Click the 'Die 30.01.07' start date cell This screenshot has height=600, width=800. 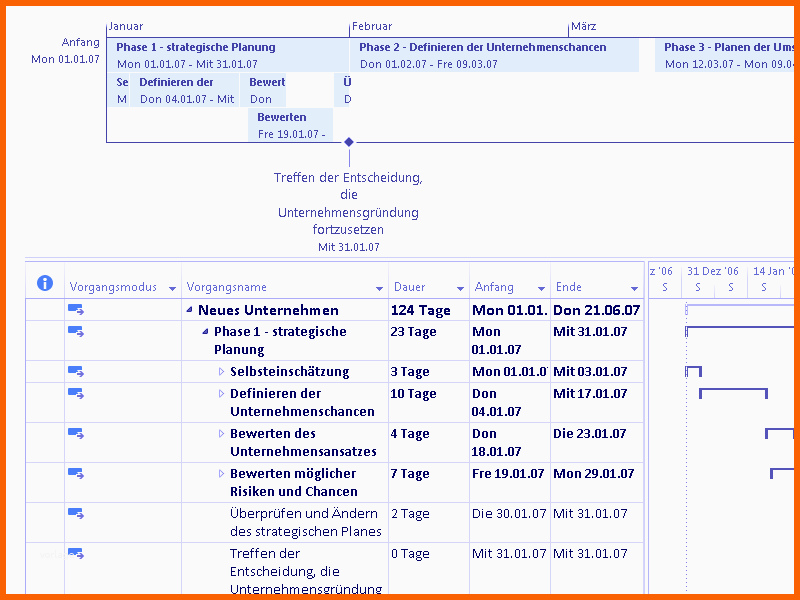510,522
